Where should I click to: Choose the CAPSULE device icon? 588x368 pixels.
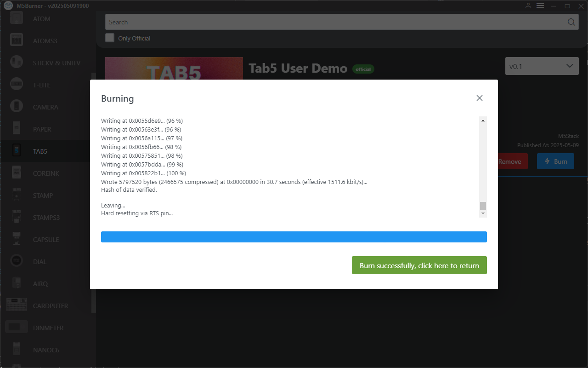pyautogui.click(x=17, y=239)
